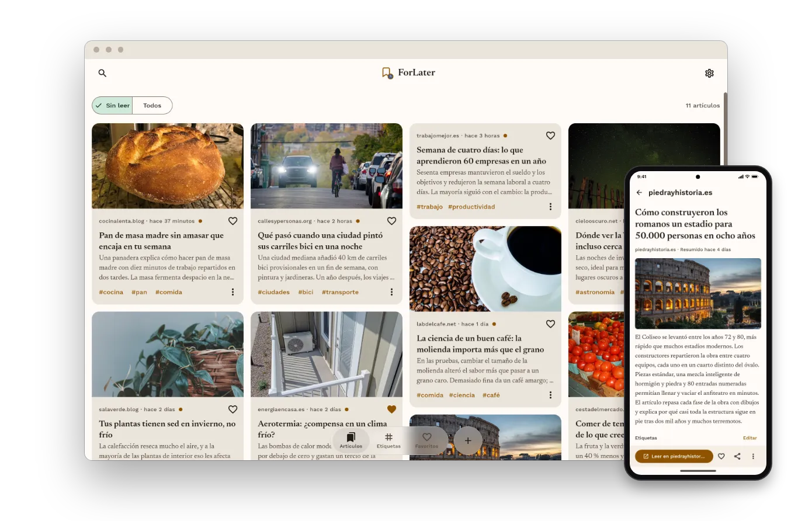Screen dimensions: 812x521
Task: Select the #café tag
Action: click(491, 395)
